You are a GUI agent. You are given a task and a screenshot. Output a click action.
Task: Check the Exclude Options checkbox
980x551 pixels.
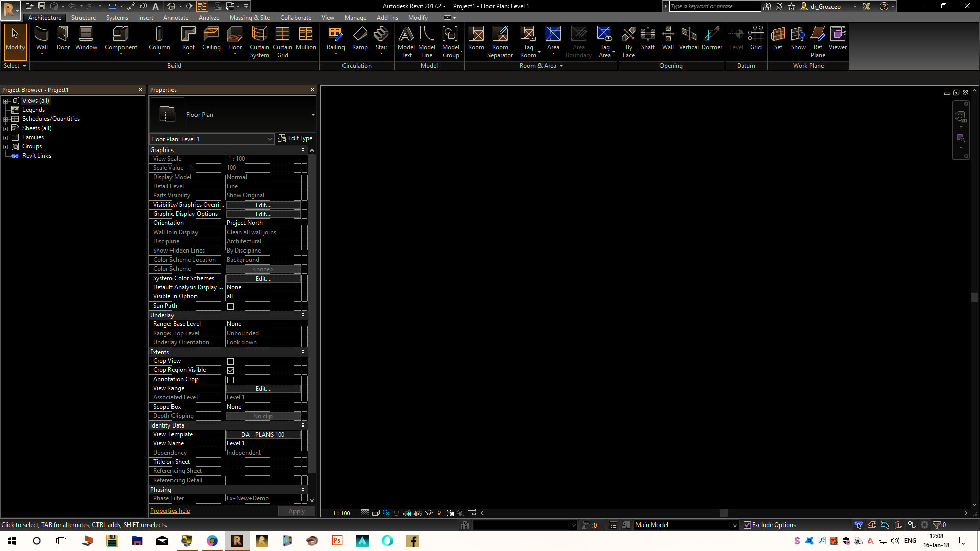pos(747,525)
